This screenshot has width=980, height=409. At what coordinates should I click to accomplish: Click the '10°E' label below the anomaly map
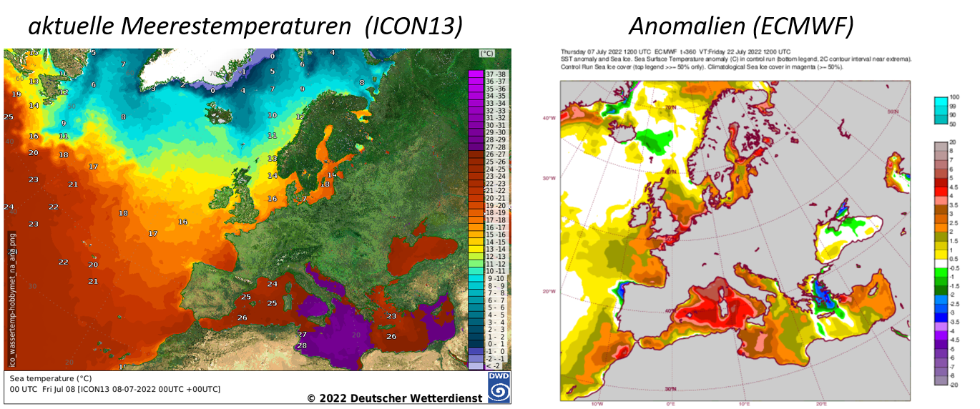tap(745, 404)
